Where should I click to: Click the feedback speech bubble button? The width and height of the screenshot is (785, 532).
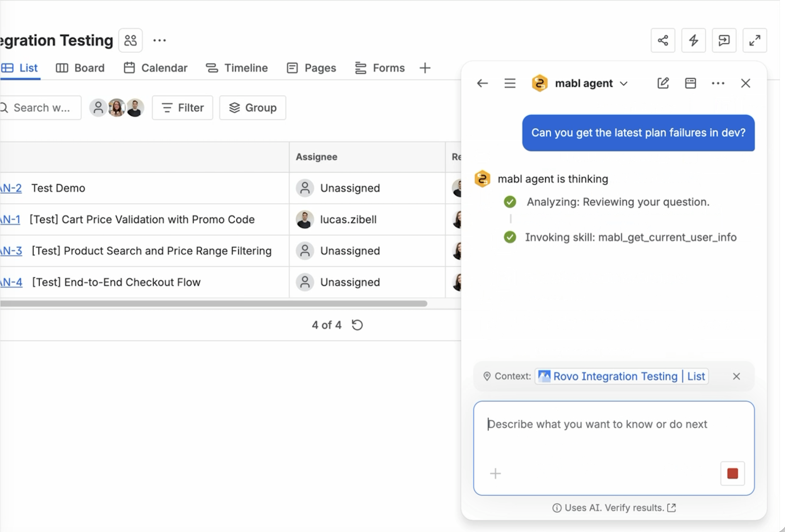724,40
